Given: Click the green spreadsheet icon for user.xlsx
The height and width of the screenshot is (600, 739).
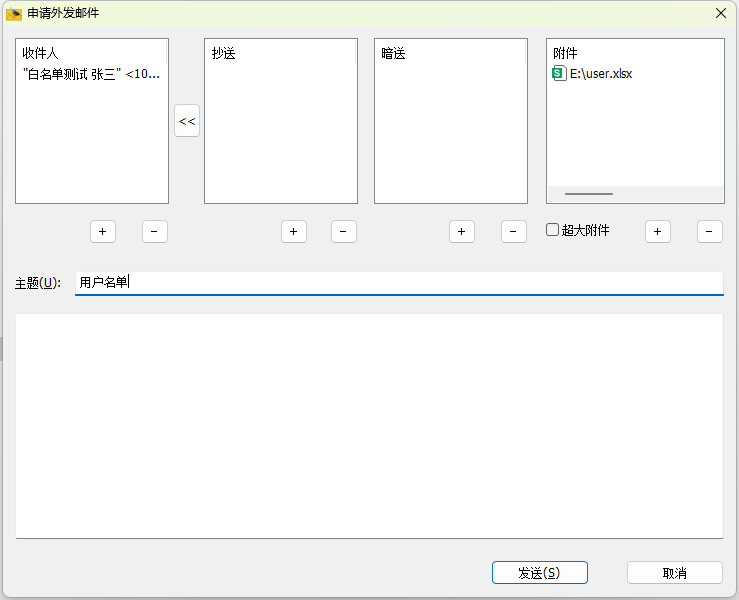Looking at the screenshot, I should coord(559,73).
